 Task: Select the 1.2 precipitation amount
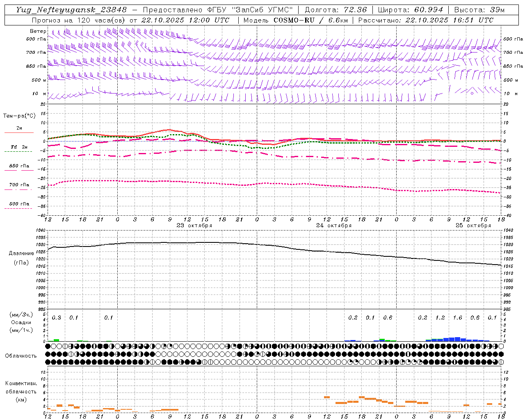pyautogui.click(x=440, y=318)
